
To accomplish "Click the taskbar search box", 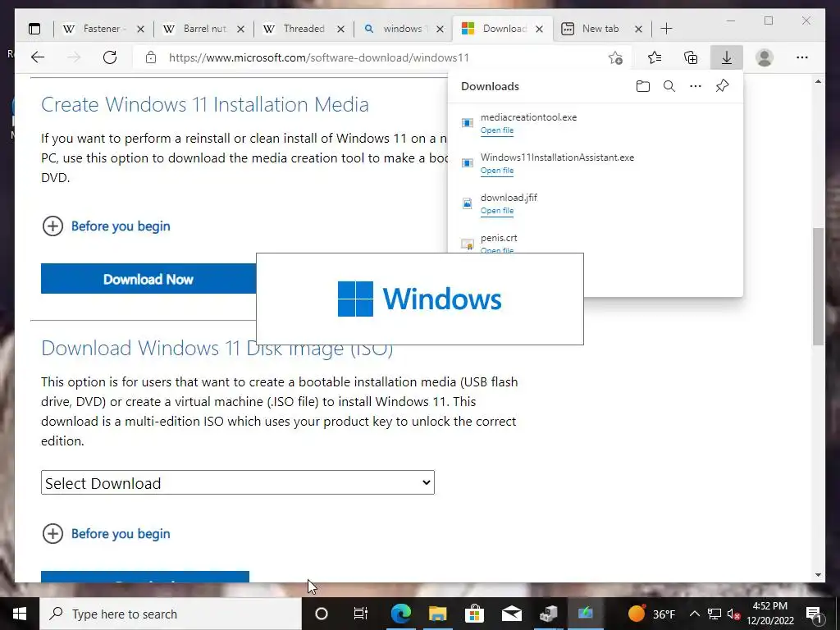I will click(171, 614).
